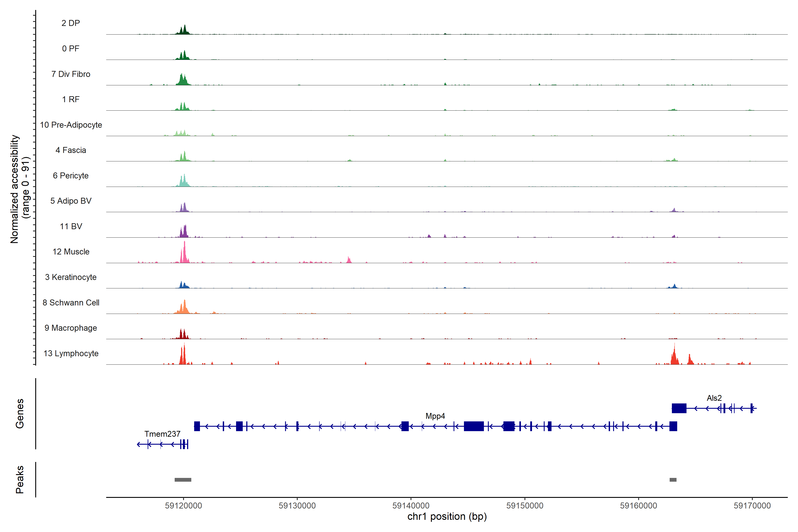Image resolution: width=798 pixels, height=532 pixels.
Task: Click the 12 Muscle track label
Action: [x=71, y=252]
